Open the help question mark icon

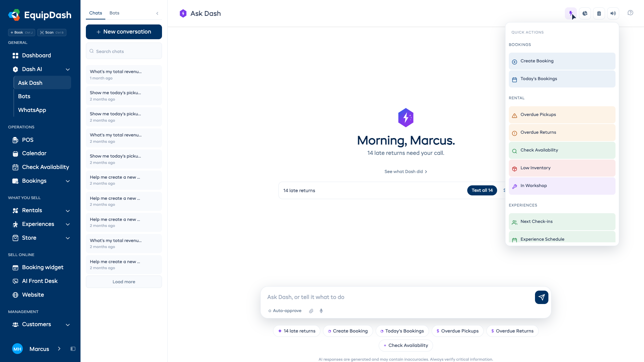click(630, 13)
